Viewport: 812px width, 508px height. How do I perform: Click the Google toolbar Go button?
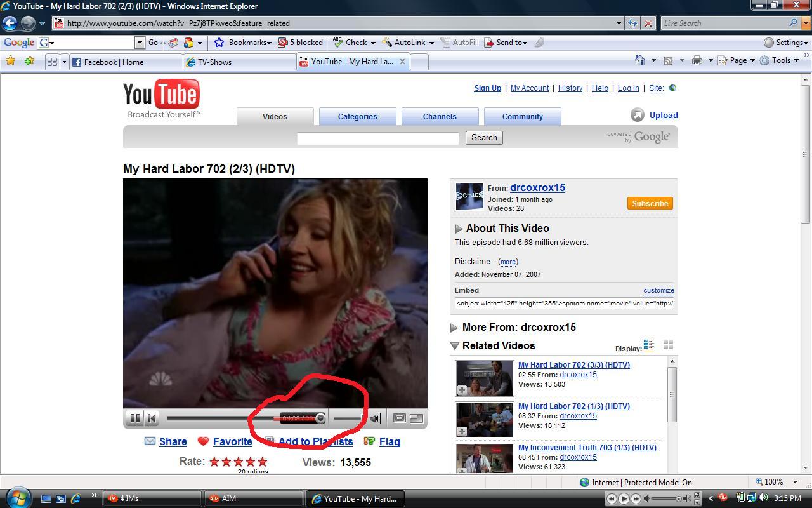(153, 43)
